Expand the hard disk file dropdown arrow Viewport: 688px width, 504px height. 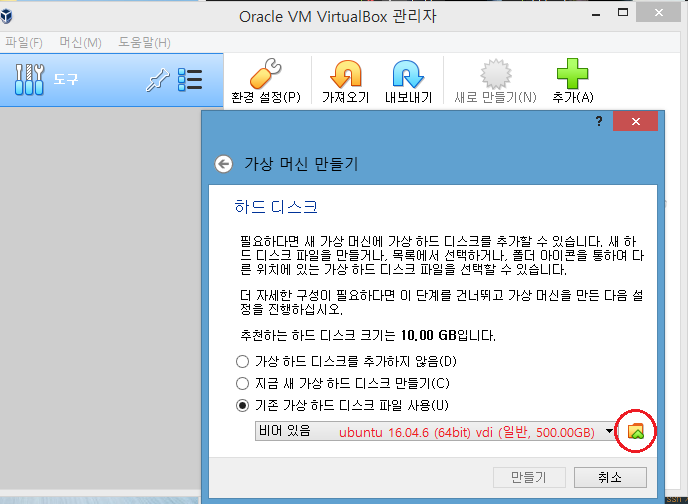point(609,431)
